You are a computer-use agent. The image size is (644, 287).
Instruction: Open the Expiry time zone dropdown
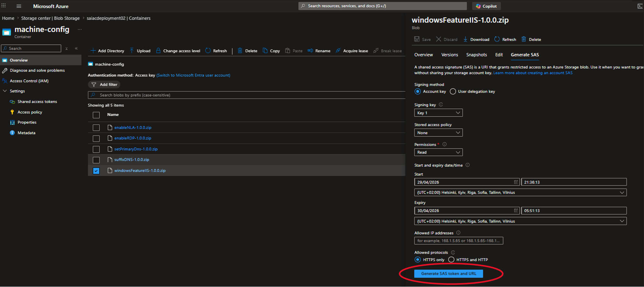[520, 221]
